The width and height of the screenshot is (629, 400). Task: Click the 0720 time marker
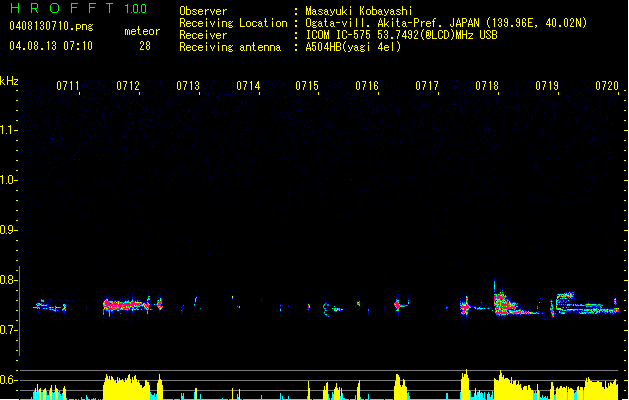click(x=607, y=86)
